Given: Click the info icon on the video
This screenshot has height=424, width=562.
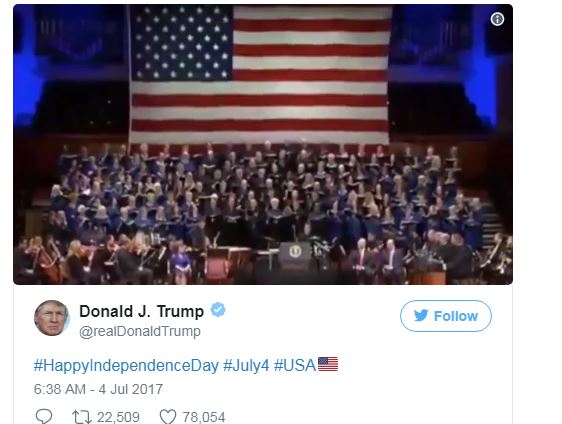Looking at the screenshot, I should (497, 19).
